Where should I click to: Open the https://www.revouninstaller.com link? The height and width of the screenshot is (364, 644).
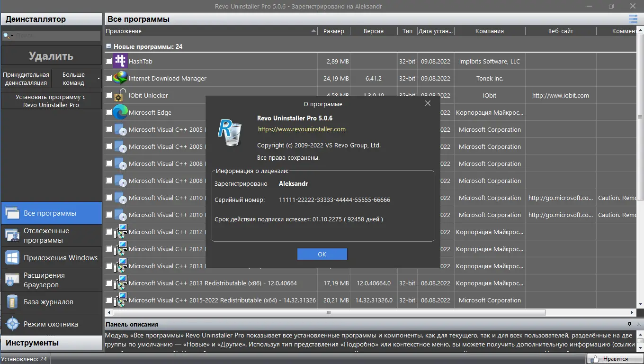(x=302, y=129)
